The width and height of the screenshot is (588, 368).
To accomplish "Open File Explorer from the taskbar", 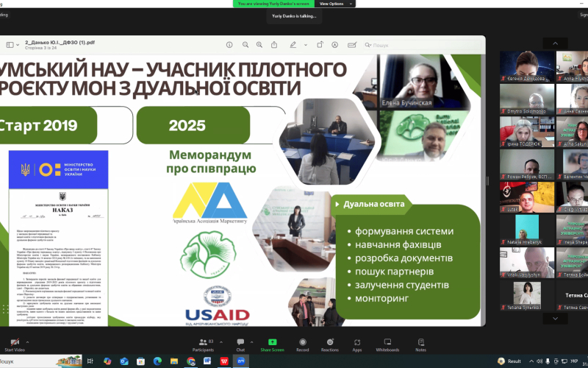I will pyautogui.click(x=174, y=361).
